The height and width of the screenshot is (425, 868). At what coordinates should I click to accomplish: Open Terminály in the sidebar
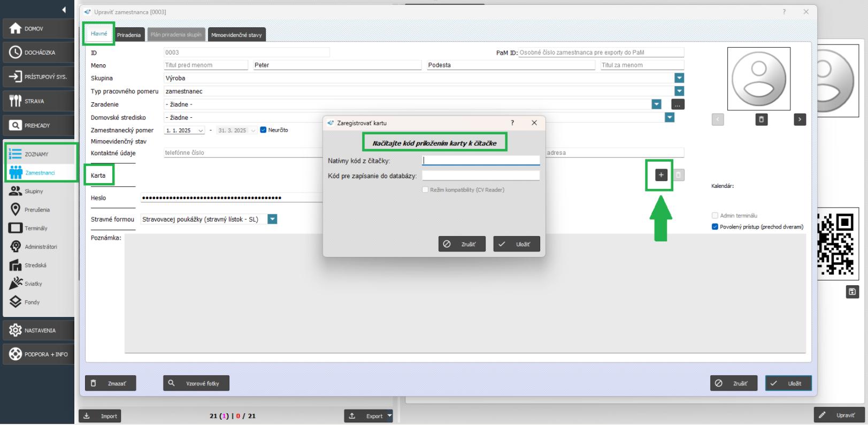[35, 228]
